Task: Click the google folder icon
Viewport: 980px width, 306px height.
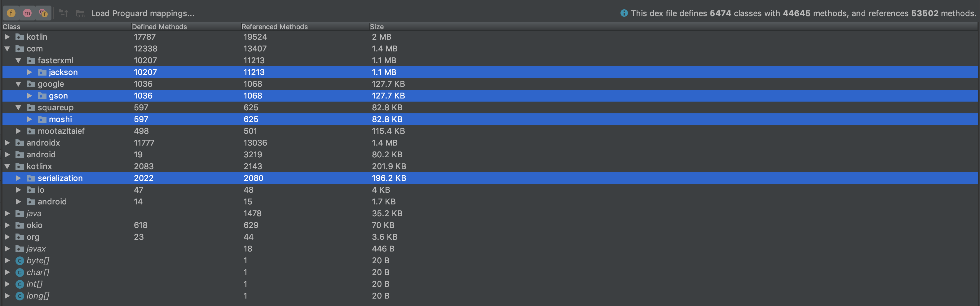Action: coord(31,84)
